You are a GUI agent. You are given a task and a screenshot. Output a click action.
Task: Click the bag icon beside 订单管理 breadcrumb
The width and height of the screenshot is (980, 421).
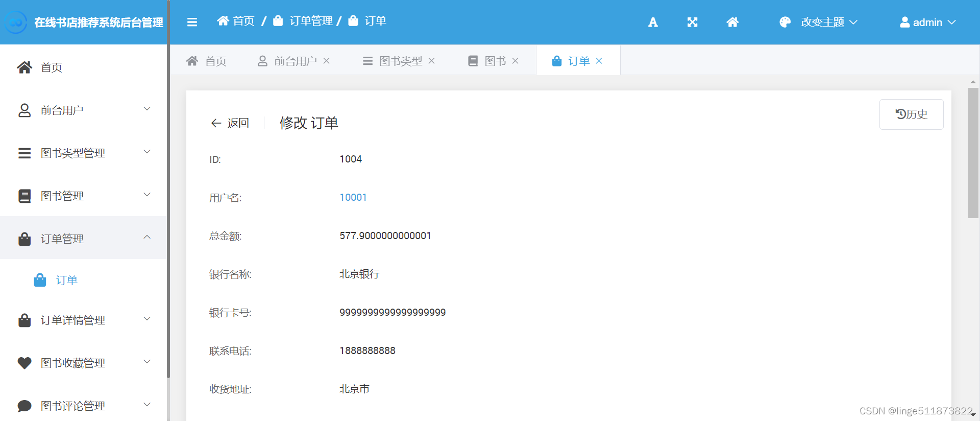point(278,21)
